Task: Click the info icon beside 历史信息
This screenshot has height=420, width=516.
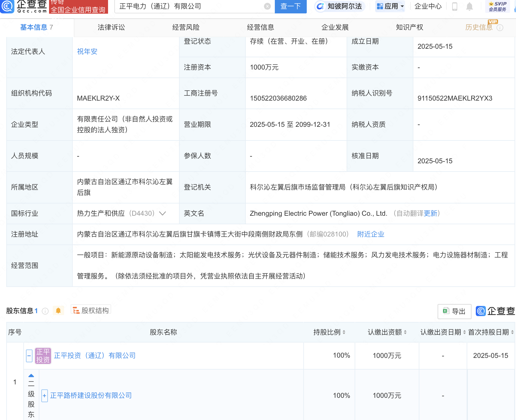Action: 500,28
